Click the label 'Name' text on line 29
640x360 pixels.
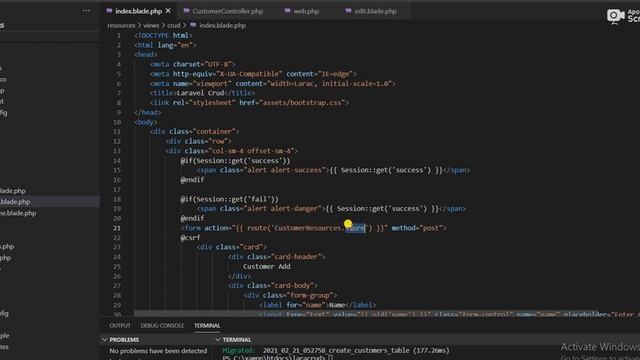[x=337, y=305]
